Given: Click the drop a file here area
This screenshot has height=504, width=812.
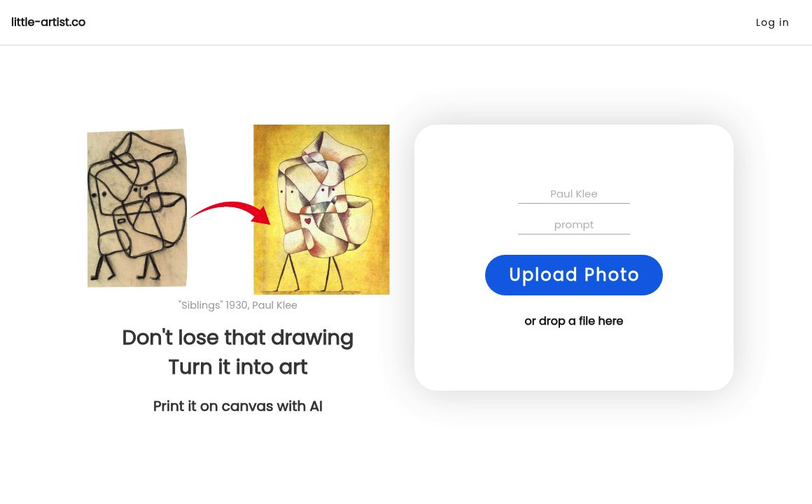Looking at the screenshot, I should (x=574, y=321).
